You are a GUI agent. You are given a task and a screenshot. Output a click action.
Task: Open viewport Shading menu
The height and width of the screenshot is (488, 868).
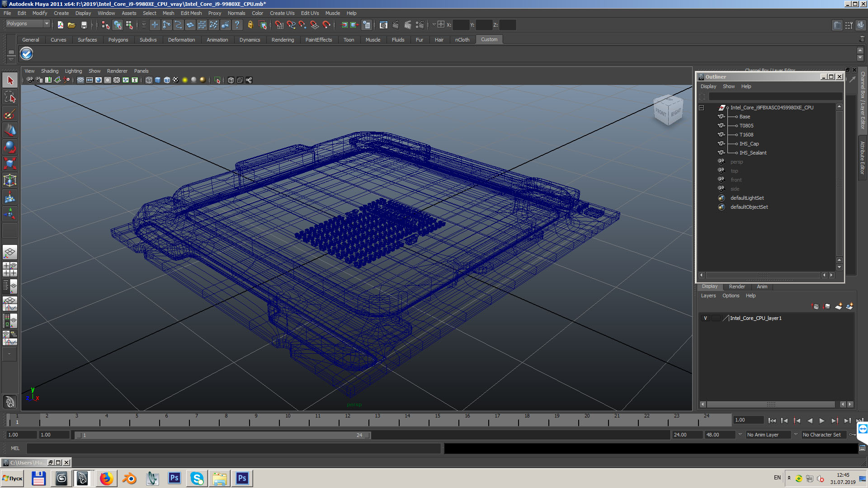pos(50,71)
